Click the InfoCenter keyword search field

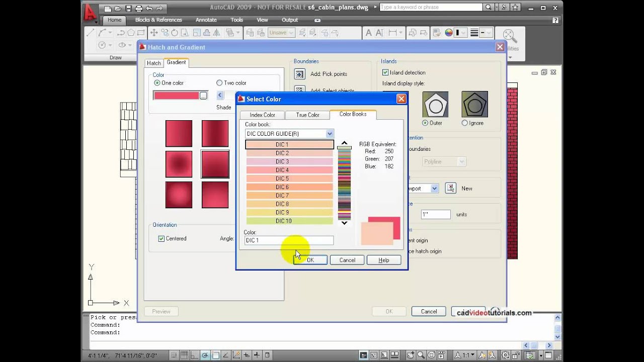click(x=431, y=8)
